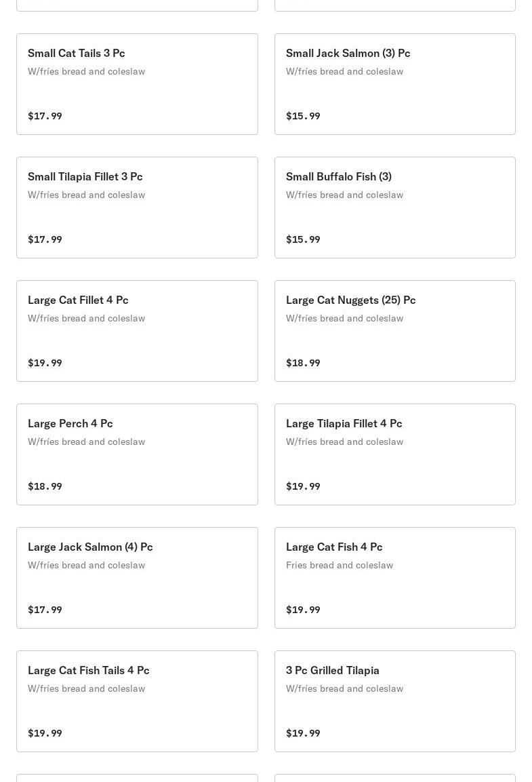
Task: Open Large Cat Fillet 4 Pc card
Action: point(137,331)
